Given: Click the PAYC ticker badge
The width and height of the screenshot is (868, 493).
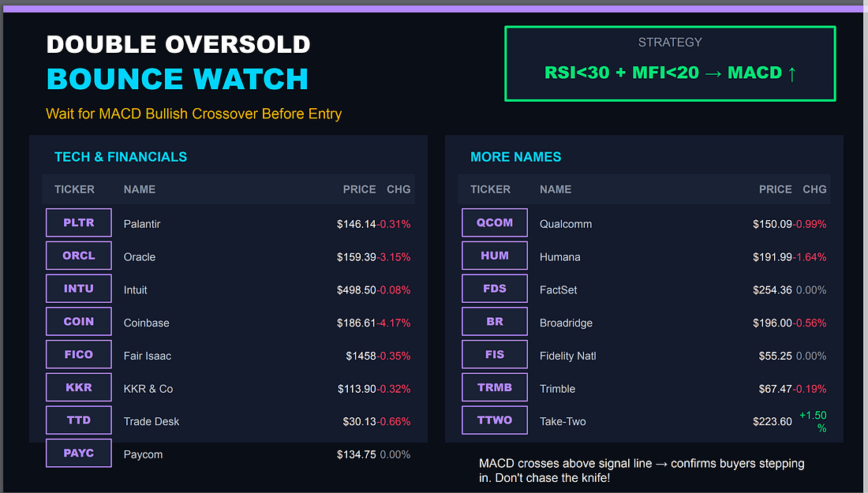Looking at the screenshot, I should coord(79,453).
